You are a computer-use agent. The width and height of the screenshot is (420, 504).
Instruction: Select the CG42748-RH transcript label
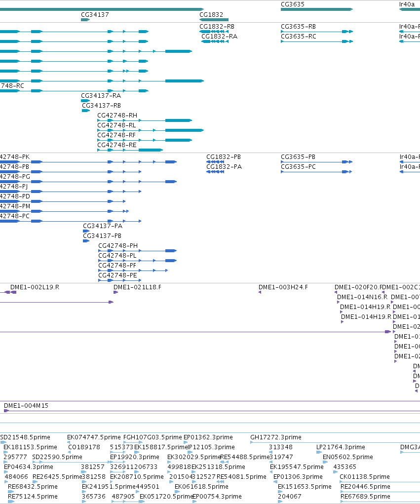(x=117, y=115)
